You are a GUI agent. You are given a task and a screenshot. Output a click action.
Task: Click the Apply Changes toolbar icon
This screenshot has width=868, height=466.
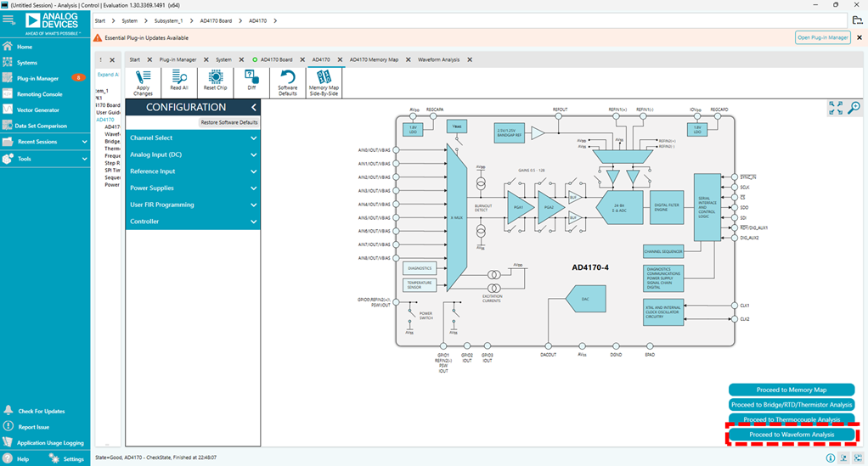coord(143,82)
